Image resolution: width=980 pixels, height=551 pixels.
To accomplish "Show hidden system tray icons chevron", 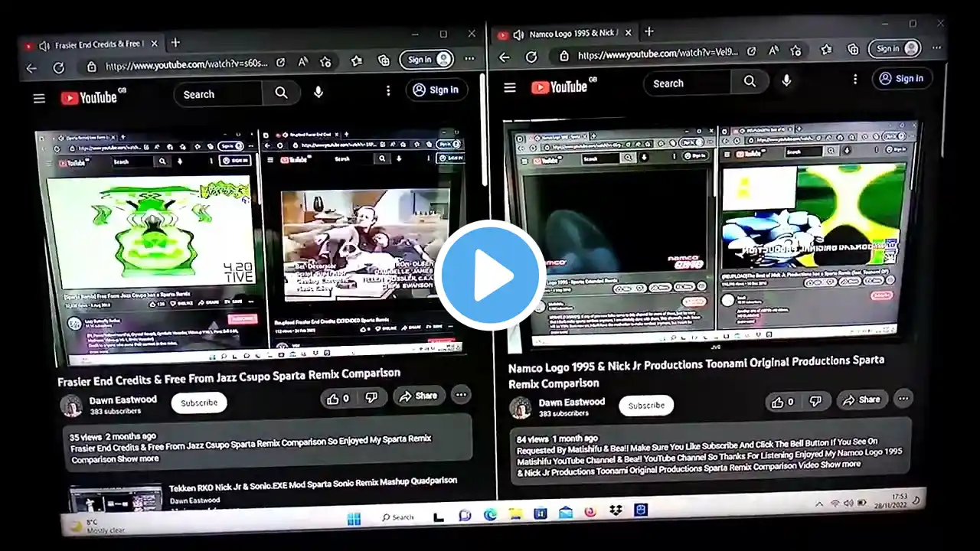I will pos(819,504).
